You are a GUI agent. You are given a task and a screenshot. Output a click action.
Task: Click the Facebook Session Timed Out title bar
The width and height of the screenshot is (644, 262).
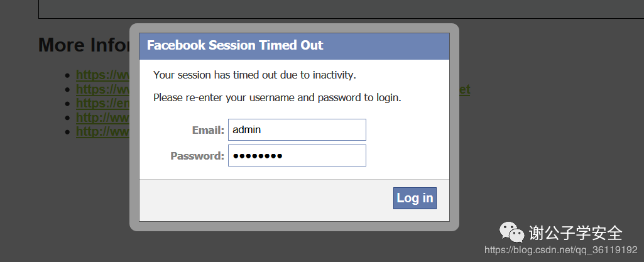pos(294,46)
